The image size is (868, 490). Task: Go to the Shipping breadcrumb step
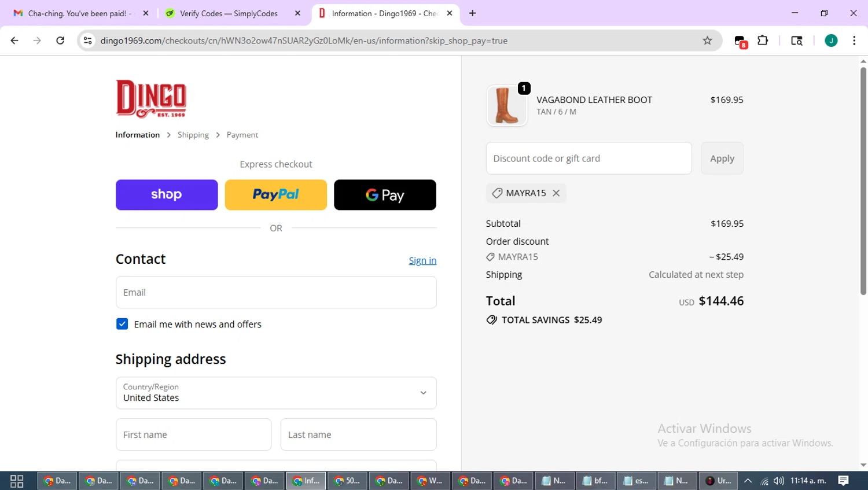[193, 135]
